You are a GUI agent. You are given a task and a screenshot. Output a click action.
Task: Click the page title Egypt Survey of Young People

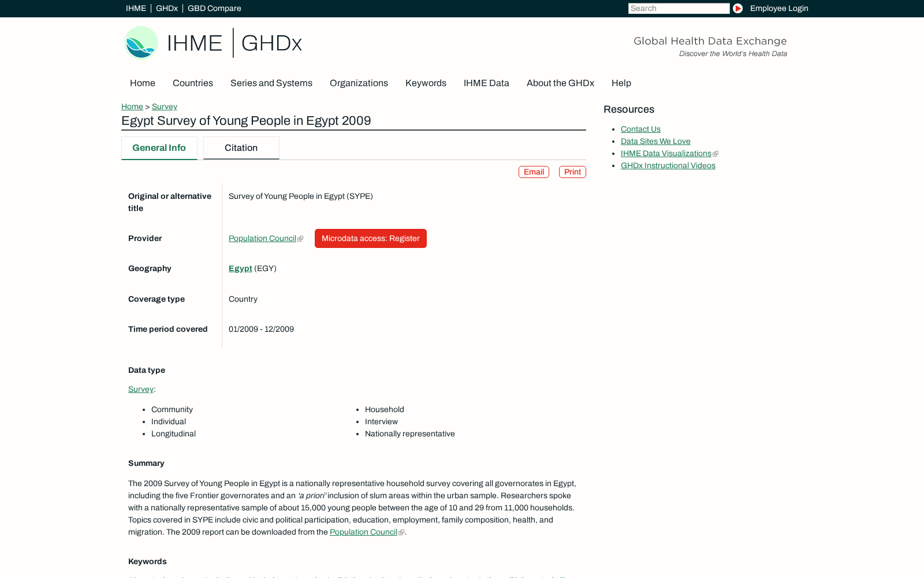(246, 121)
